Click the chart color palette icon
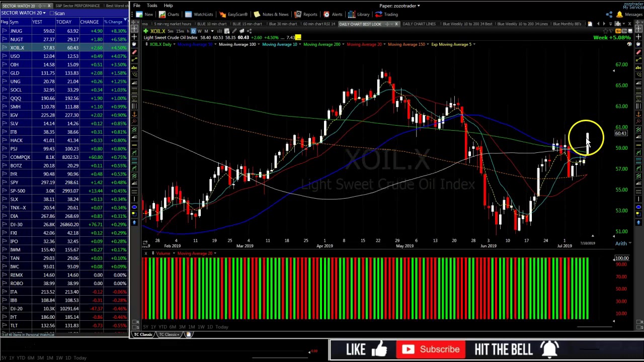Screen dimensions: 644x362 tap(629, 44)
